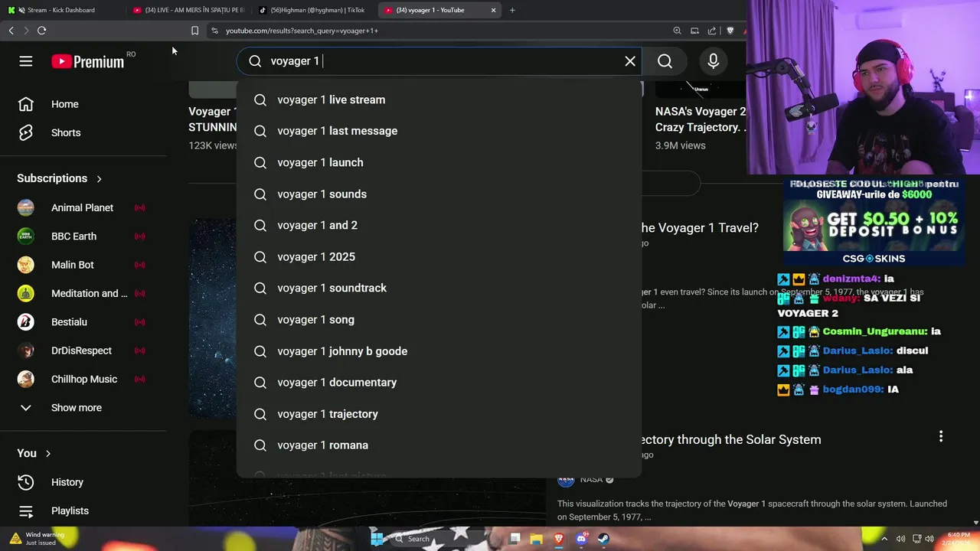Open the YouTube hamburger guide menu

(x=26, y=61)
